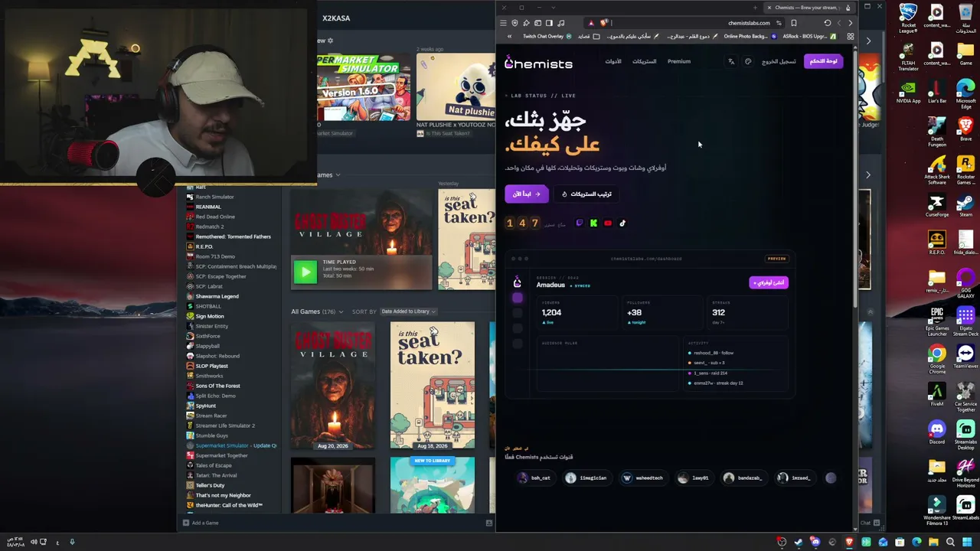
Task: Click green Play button for Ghost Master Village
Action: pyautogui.click(x=305, y=272)
